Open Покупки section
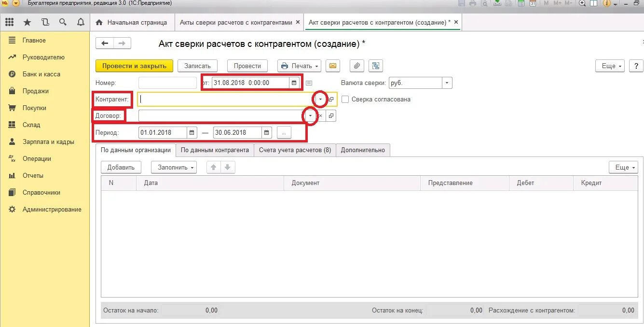Image resolution: width=644 pixels, height=327 pixels. pyautogui.click(x=45, y=108)
